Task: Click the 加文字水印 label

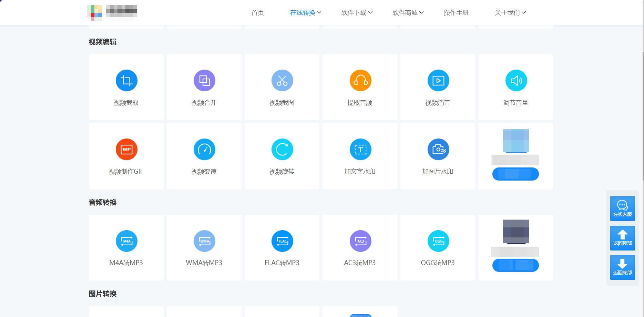Action: (x=360, y=172)
